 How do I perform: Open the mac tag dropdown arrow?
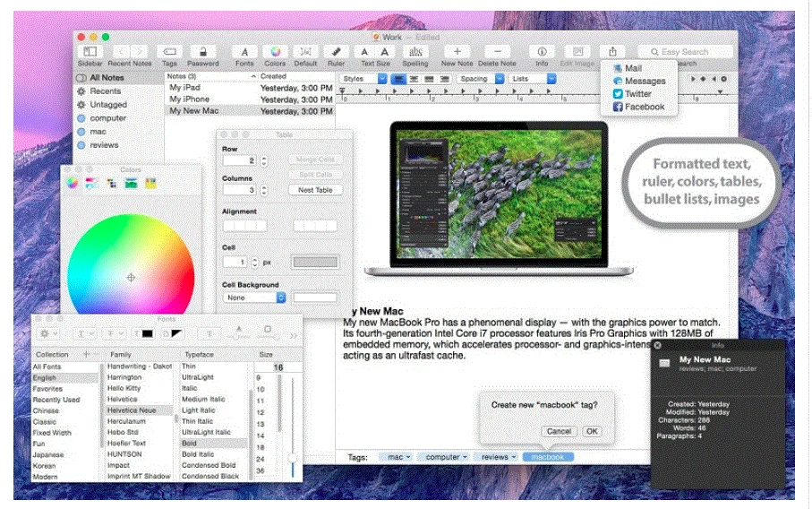pyautogui.click(x=408, y=457)
